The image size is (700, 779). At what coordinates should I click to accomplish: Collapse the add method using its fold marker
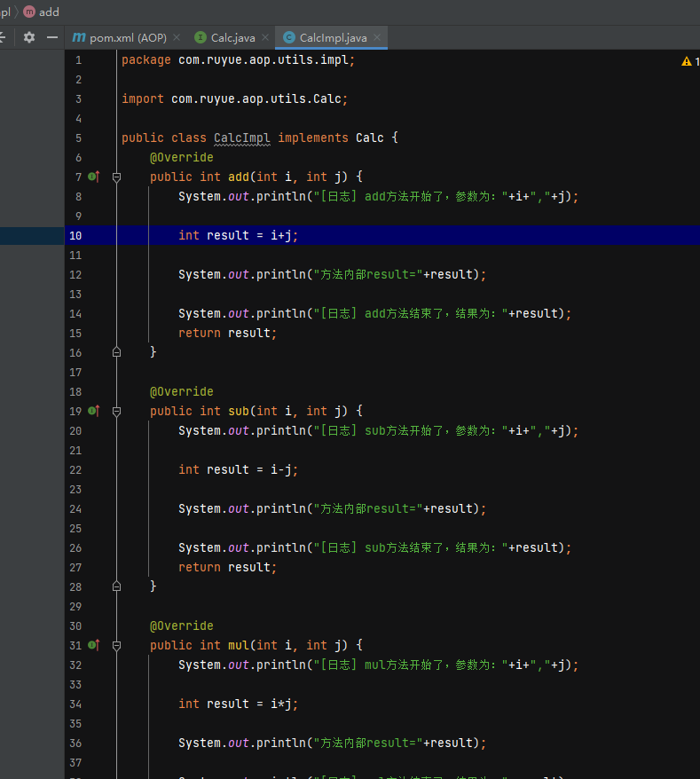116,177
